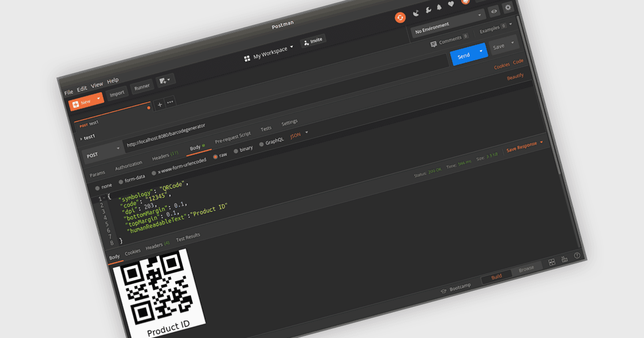Select the raw radio button
The image size is (644, 338).
click(x=216, y=157)
